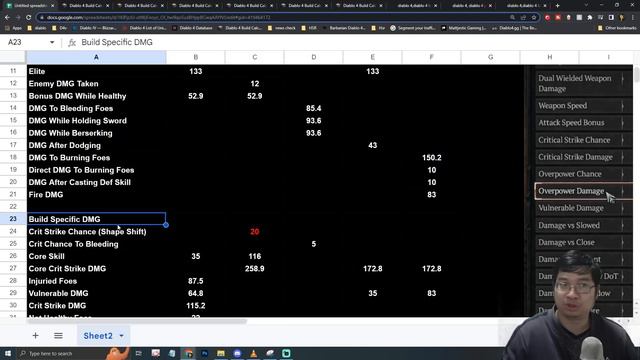This screenshot has width=640, height=360.
Task: Click the share icon in address bar
Action: pyautogui.click(x=523, y=18)
